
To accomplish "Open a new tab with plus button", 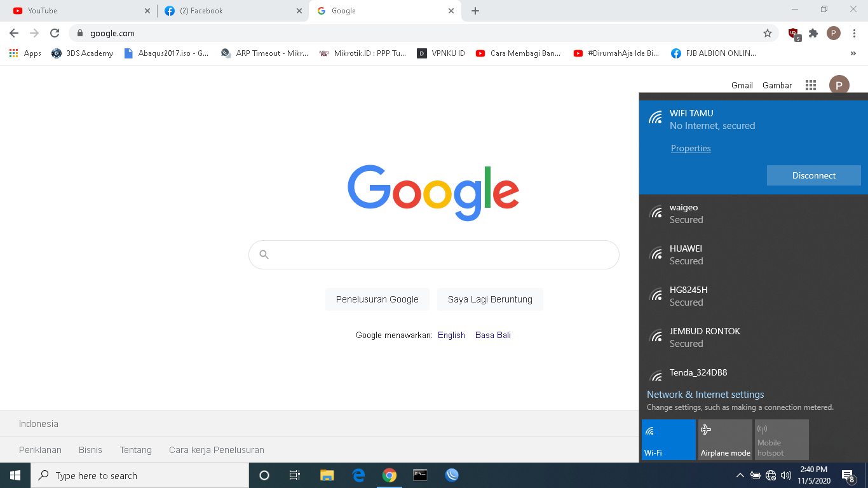I will tap(475, 11).
